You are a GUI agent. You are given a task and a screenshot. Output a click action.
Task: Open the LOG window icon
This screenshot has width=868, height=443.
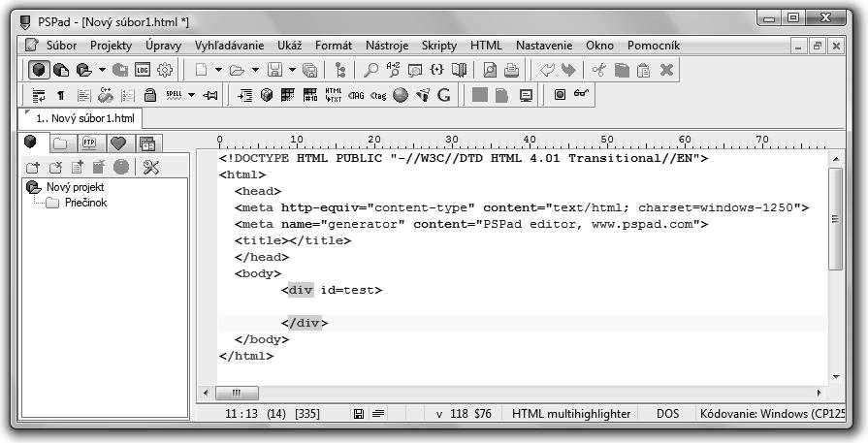(143, 70)
